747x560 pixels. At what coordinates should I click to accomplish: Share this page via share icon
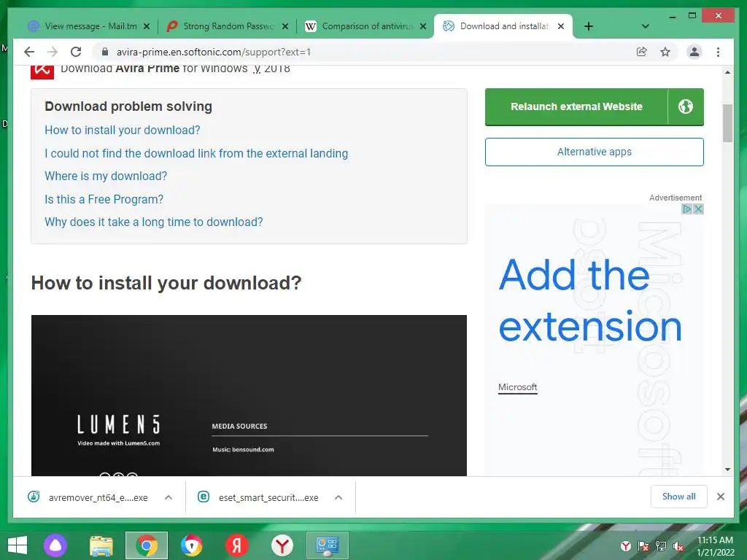pos(642,52)
